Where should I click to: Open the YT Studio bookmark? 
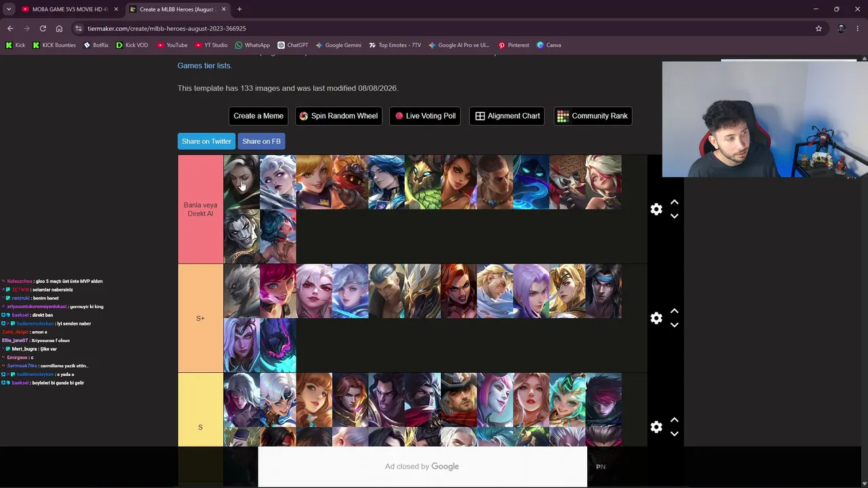212,45
